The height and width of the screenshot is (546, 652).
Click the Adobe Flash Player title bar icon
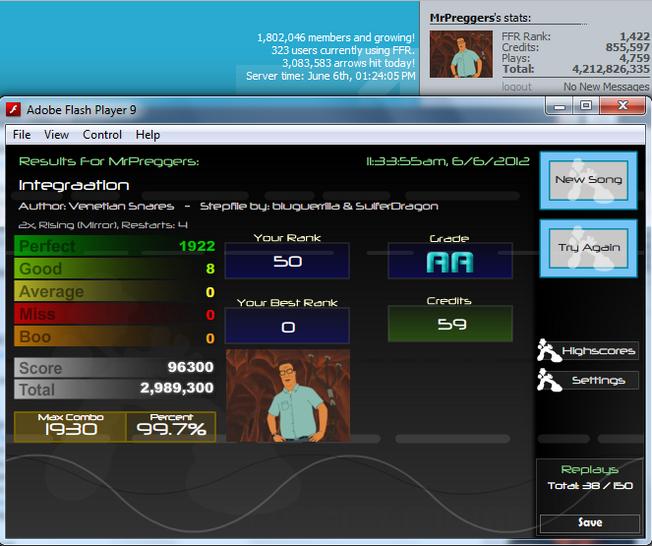click(x=14, y=110)
